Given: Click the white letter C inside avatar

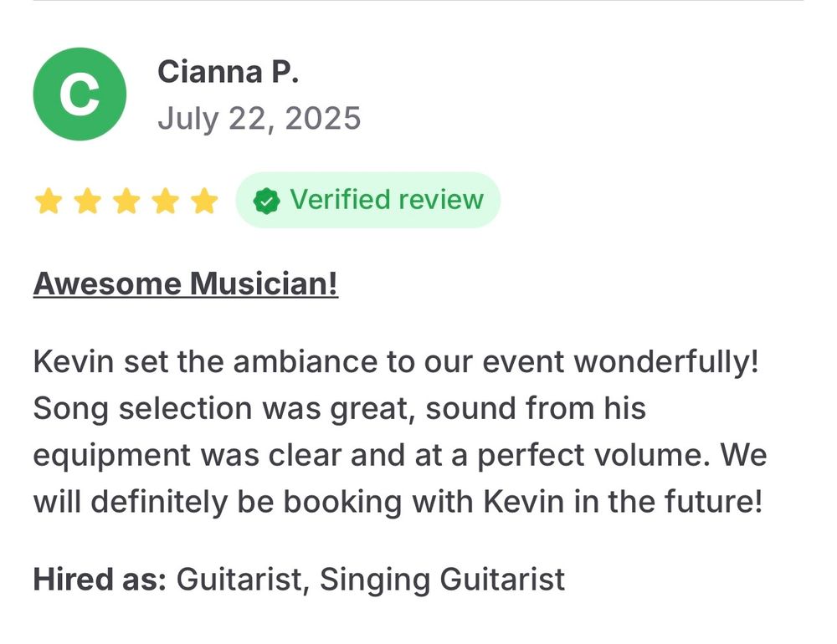Looking at the screenshot, I should click(x=79, y=95).
